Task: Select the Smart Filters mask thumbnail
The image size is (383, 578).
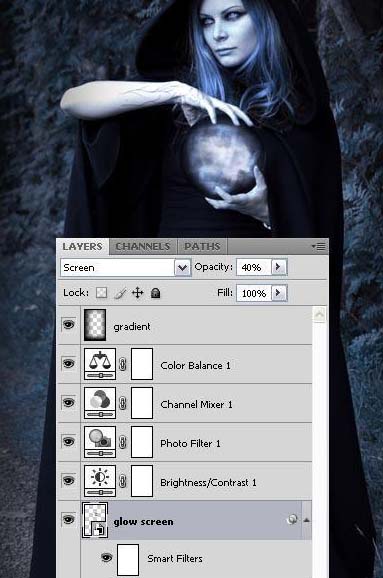Action: (x=128, y=560)
